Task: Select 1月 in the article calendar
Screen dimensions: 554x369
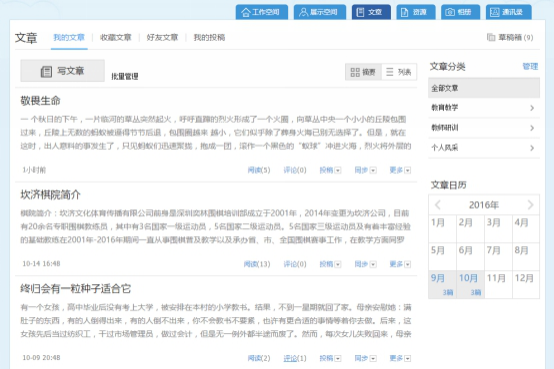Action: pos(442,229)
